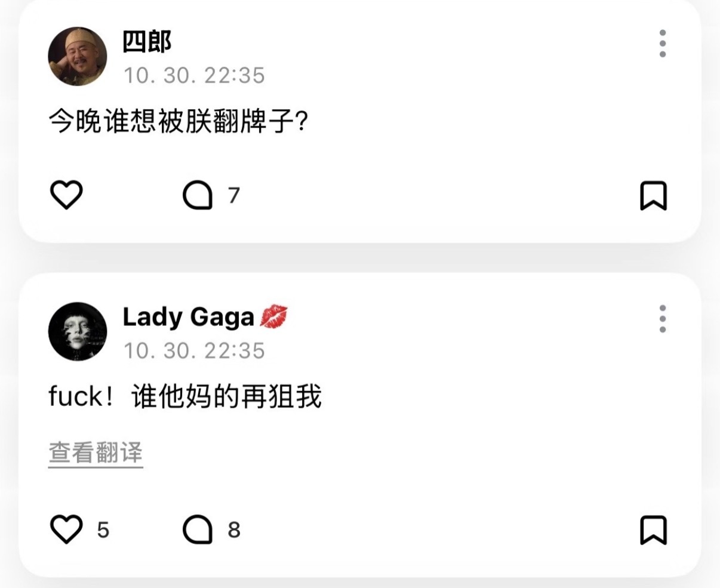This screenshot has width=720, height=588.
Task: Open the 今晚谁想被朕翻牌子 post text
Action: click(x=178, y=122)
